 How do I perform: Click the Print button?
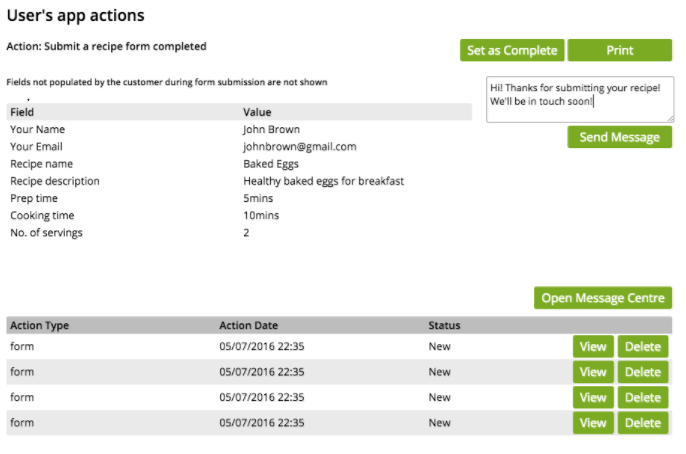click(x=619, y=51)
